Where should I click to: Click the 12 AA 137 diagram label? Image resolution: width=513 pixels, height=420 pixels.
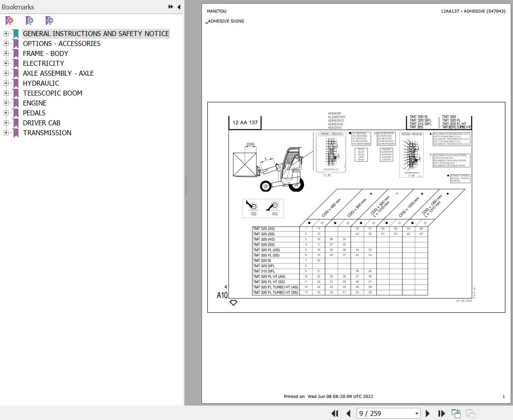[x=245, y=123]
